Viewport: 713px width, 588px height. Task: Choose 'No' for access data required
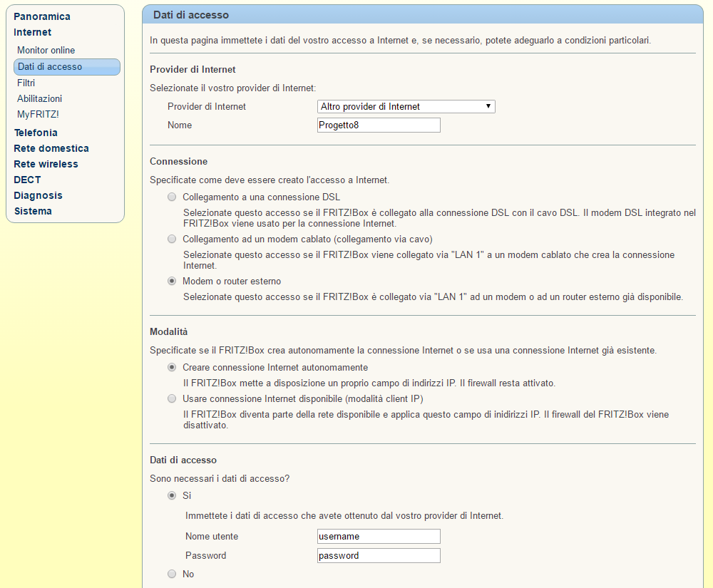172,574
